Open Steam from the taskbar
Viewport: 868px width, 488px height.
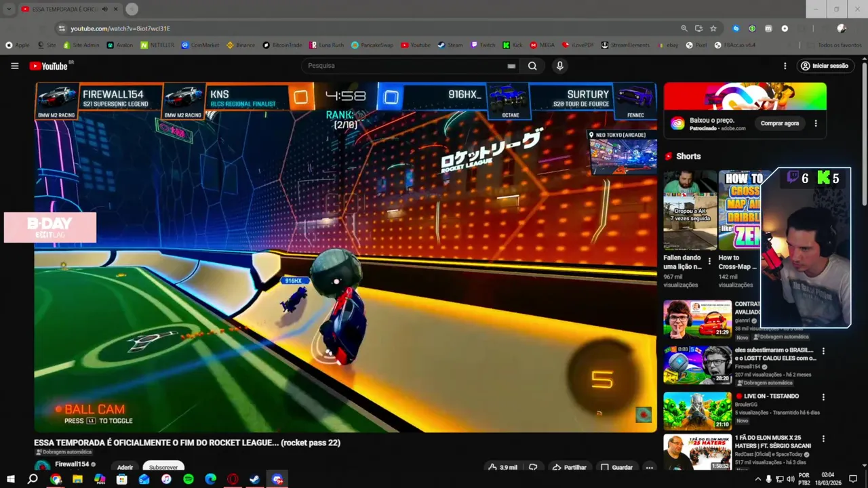(254, 479)
